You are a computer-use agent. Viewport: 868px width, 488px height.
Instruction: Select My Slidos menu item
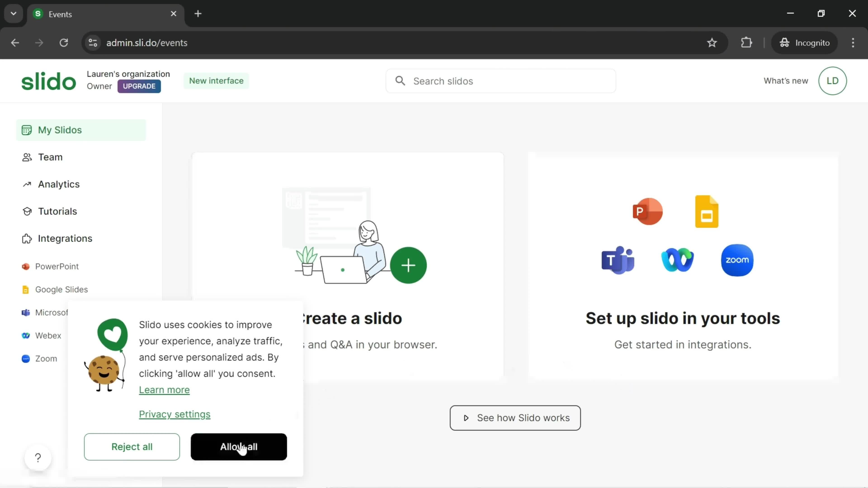(60, 130)
